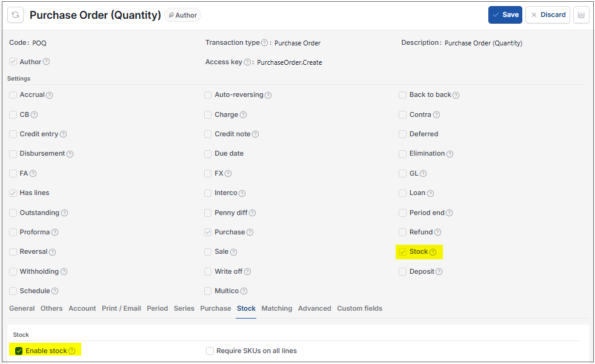Open the chart report icon near Discard

click(x=581, y=15)
